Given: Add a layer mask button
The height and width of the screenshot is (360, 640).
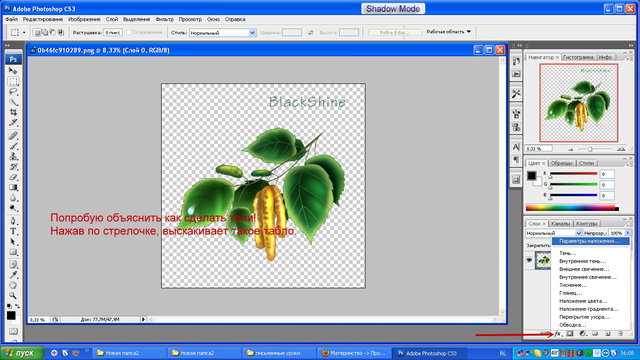Looking at the screenshot, I should tap(570, 334).
